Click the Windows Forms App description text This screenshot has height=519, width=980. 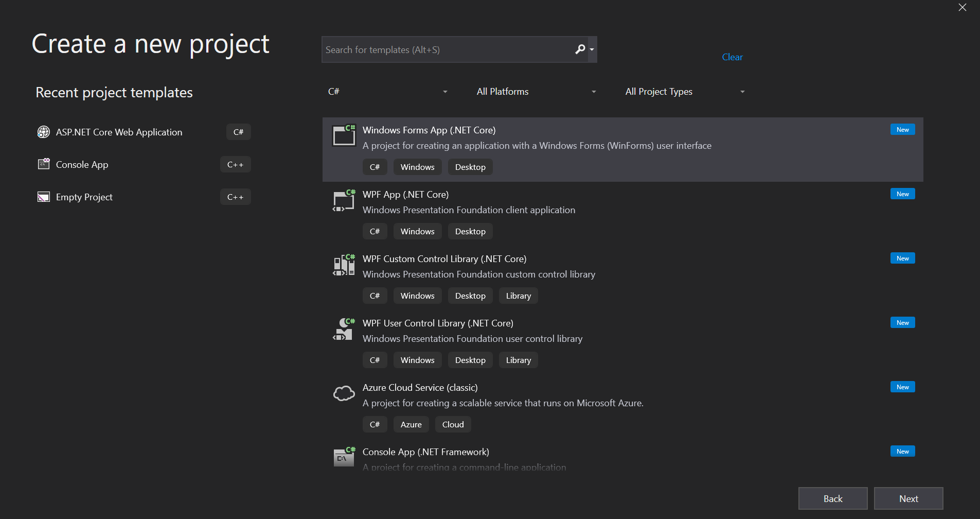coord(537,146)
